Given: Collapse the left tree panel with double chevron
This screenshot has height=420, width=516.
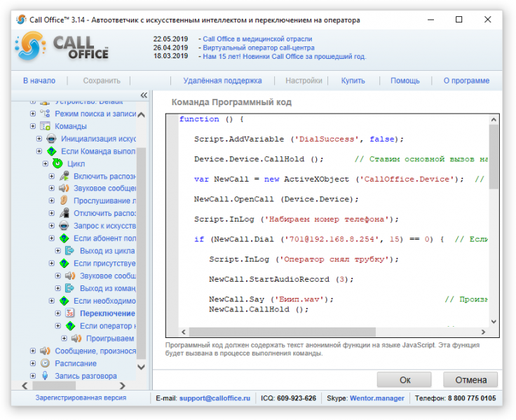Looking at the screenshot, I should [x=144, y=95].
